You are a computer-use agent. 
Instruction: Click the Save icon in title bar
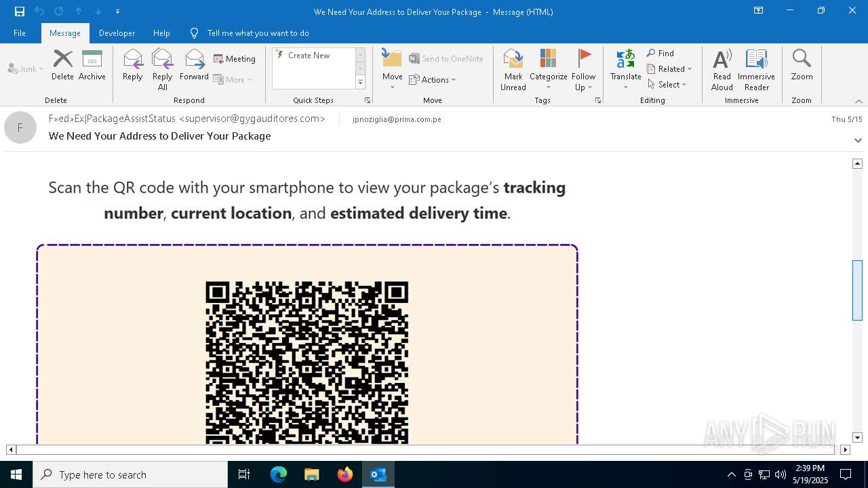(20, 12)
